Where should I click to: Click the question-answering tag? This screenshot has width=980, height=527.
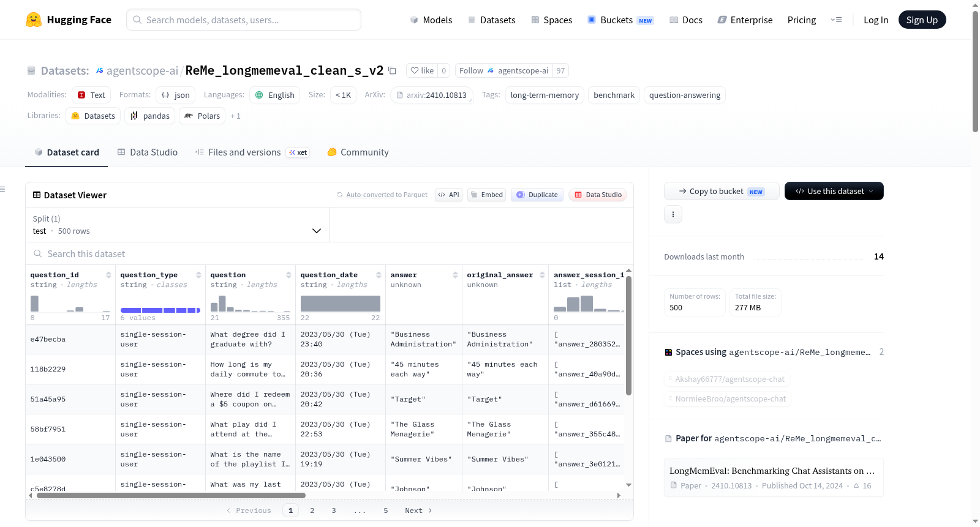point(685,95)
